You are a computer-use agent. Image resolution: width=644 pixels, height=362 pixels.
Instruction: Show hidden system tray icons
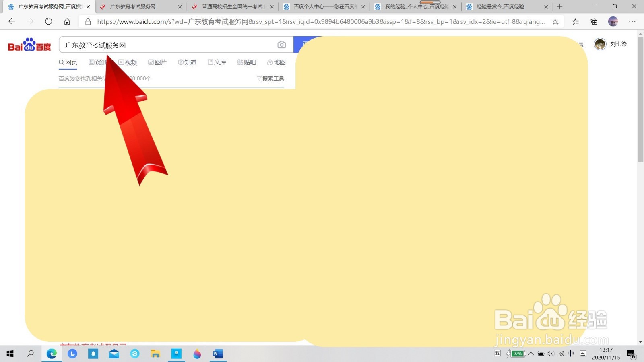(x=531, y=354)
